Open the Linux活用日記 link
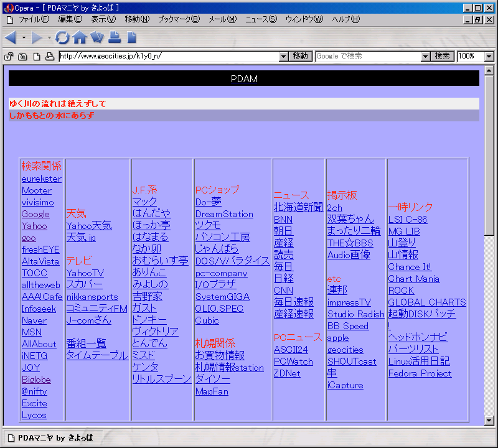This screenshot has width=498, height=448. (419, 361)
